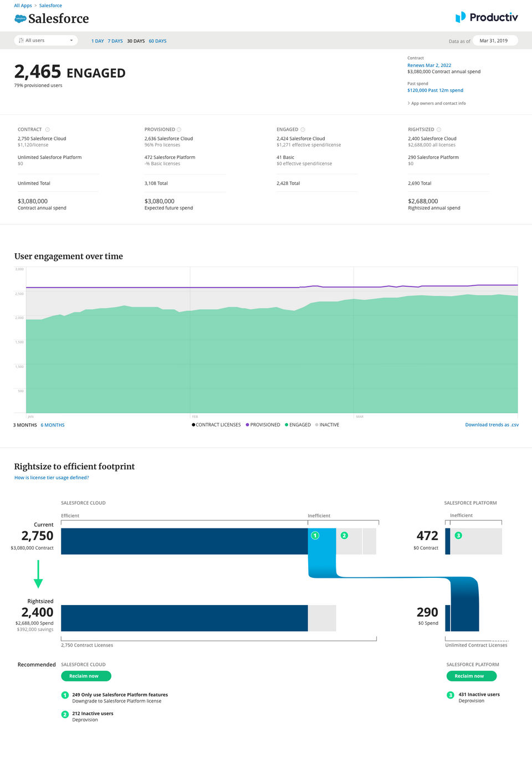Click the Salesforce breadcrumb link
Screen dimensions: 532x764
(x=50, y=6)
